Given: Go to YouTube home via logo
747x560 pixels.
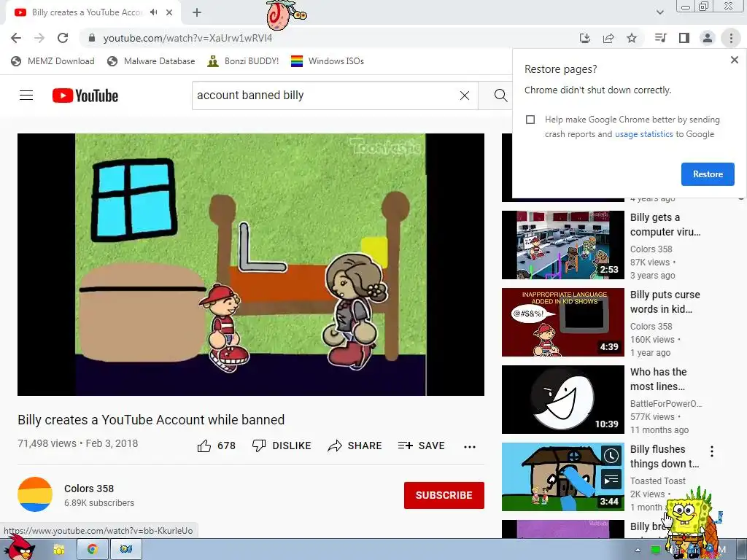Looking at the screenshot, I should (x=85, y=96).
